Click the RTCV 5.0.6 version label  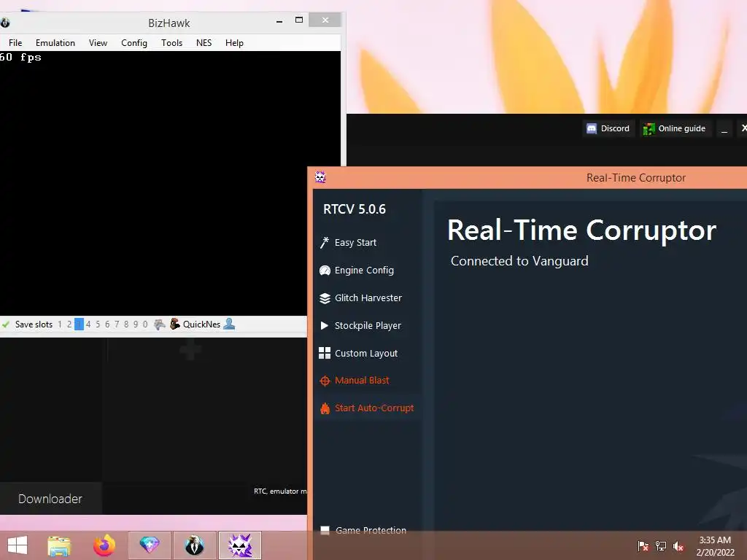tap(355, 209)
